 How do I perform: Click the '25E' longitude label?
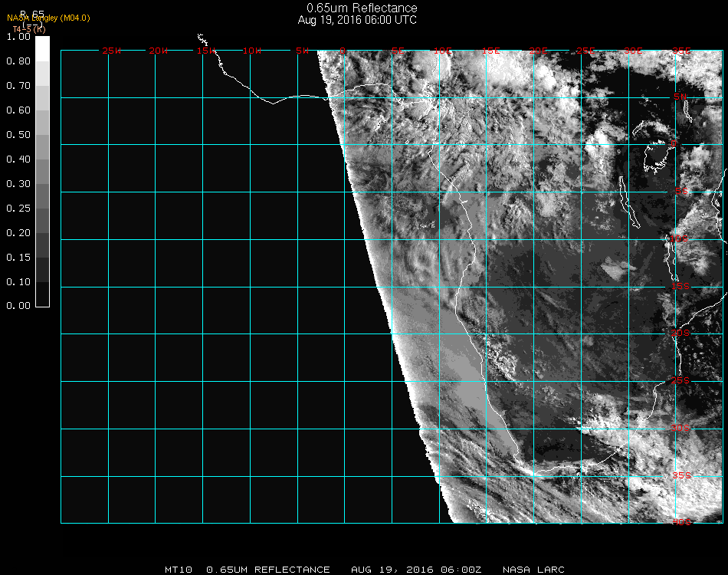[x=585, y=51]
